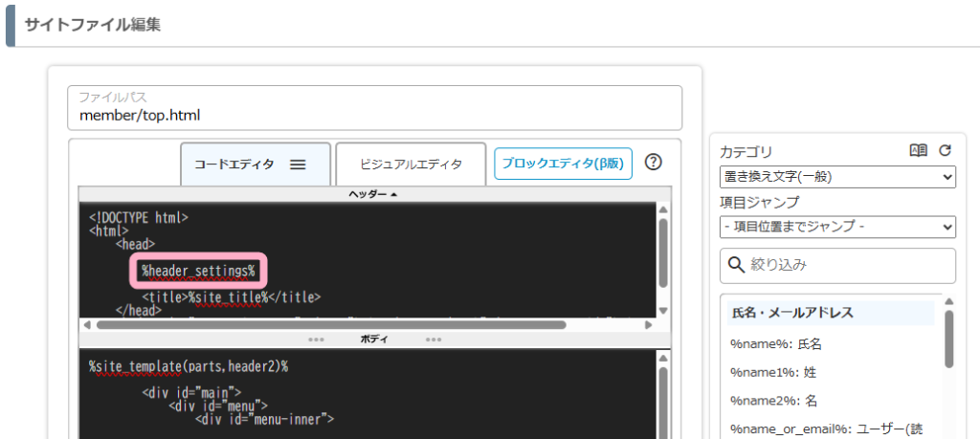Click the refresh icon beside カテゴリ
Viewport: 980px width, 439px height.
coord(945,150)
